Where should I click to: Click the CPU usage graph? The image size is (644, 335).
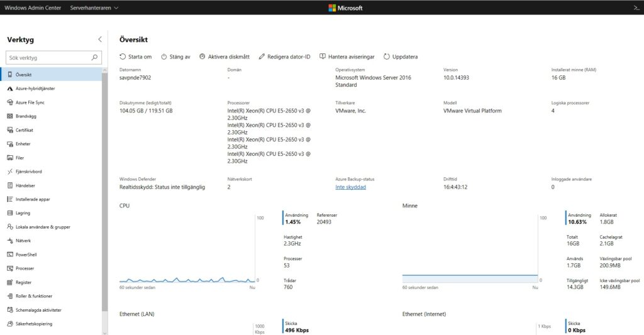pyautogui.click(x=187, y=248)
